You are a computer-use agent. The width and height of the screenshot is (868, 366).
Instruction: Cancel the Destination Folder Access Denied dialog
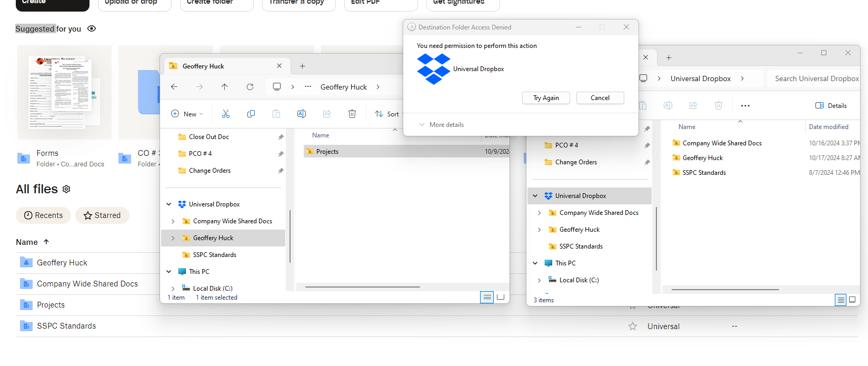point(600,98)
